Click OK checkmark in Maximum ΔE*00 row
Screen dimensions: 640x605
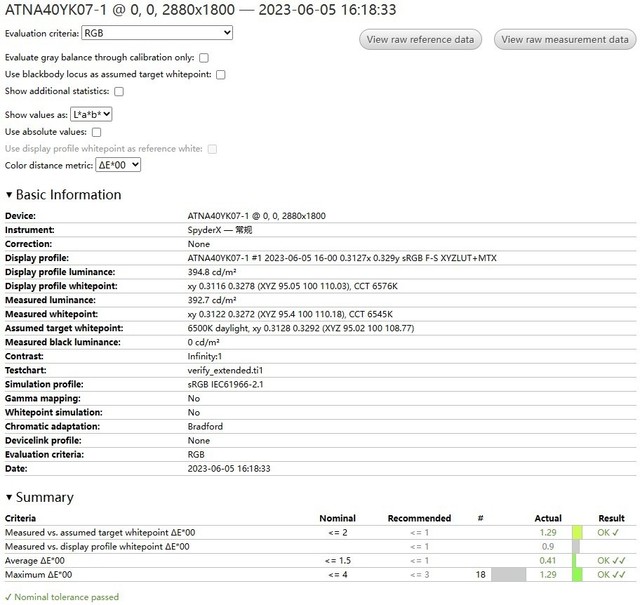click(x=611, y=575)
